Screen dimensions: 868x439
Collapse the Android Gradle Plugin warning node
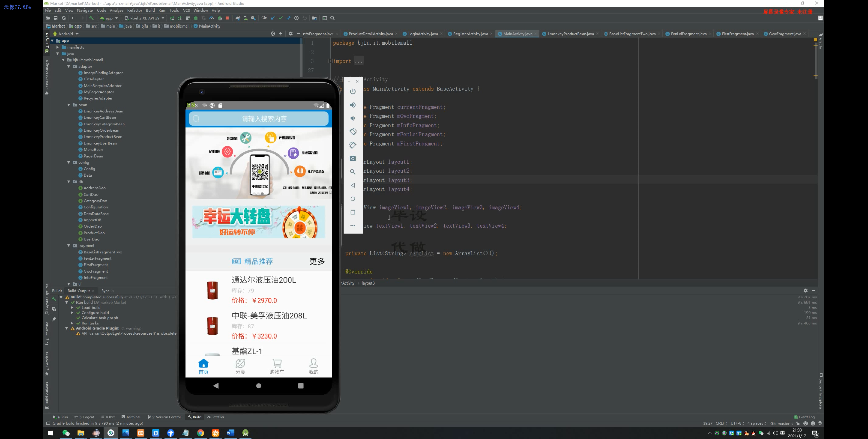67,328
